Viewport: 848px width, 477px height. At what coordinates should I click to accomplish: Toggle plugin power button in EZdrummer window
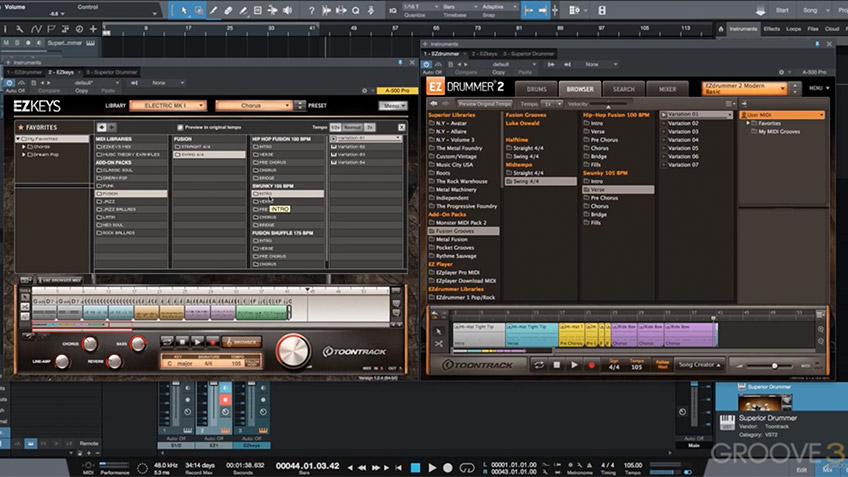tap(427, 64)
